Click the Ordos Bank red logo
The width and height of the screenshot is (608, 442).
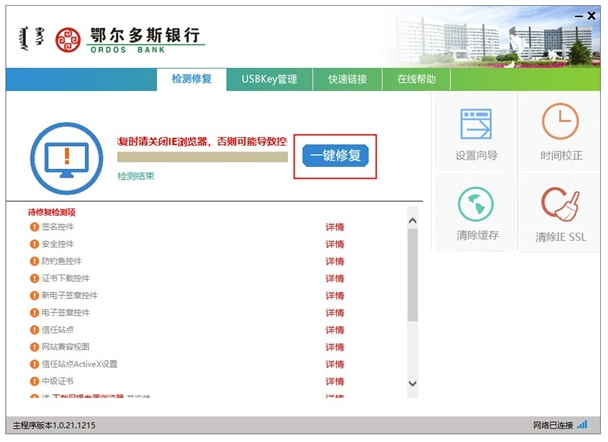[68, 40]
